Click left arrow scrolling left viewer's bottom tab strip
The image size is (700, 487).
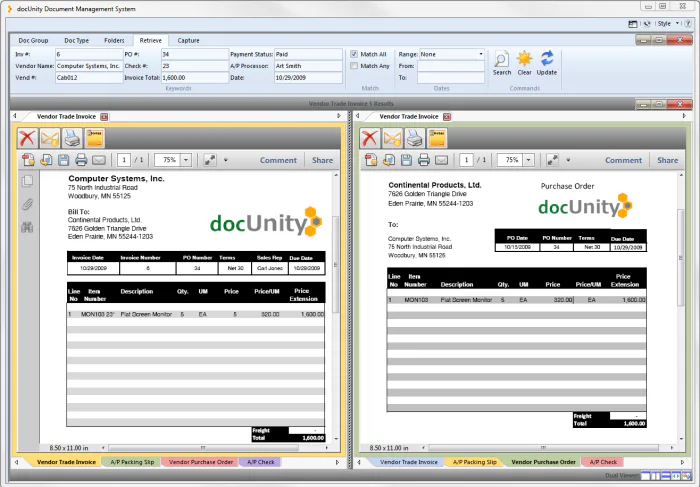tap(17, 462)
